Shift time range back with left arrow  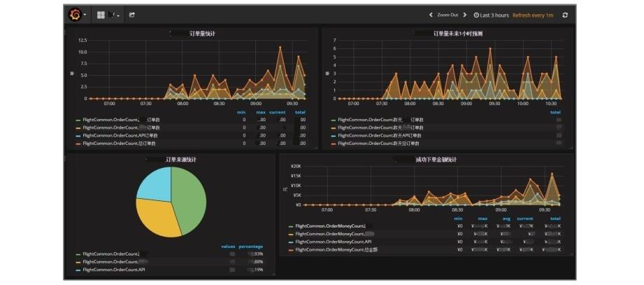click(x=431, y=15)
